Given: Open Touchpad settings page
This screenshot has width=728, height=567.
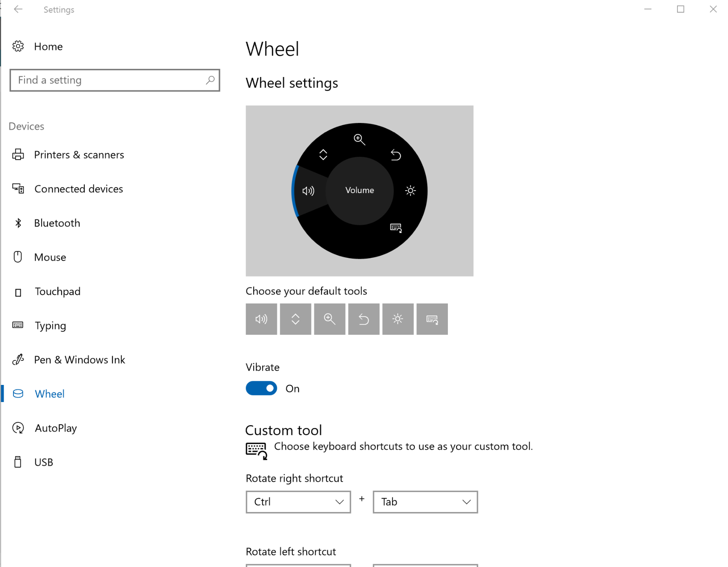Looking at the screenshot, I should point(57,291).
